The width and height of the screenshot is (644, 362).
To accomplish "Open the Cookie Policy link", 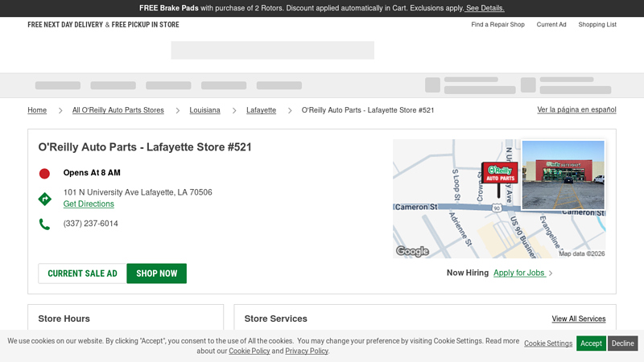I will (250, 351).
